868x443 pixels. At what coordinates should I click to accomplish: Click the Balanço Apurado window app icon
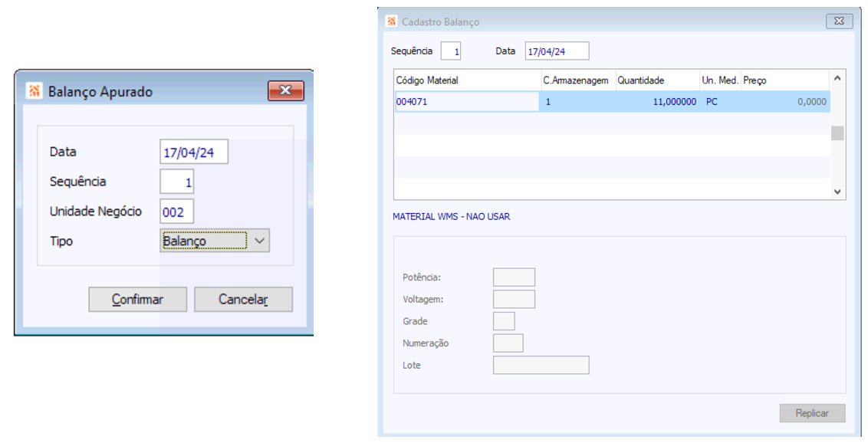pyautogui.click(x=35, y=91)
